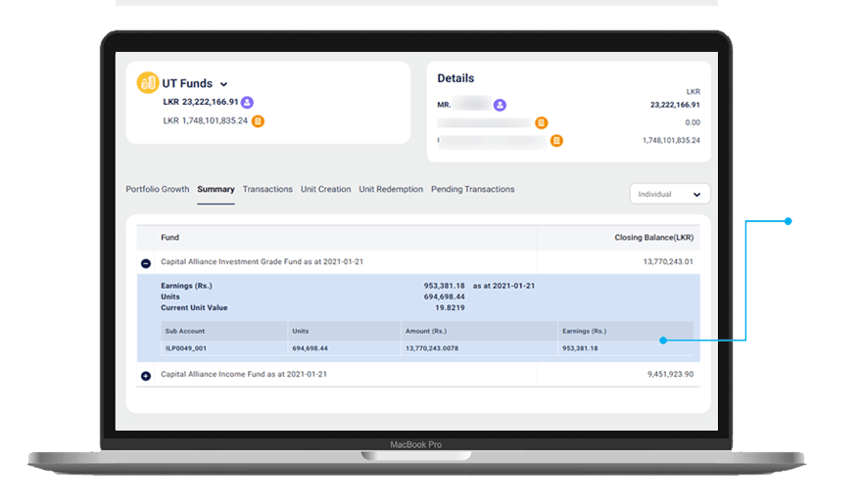Expand Capital Alliance Income Fund row
Viewport: 862px width, 504px height.
click(x=146, y=376)
